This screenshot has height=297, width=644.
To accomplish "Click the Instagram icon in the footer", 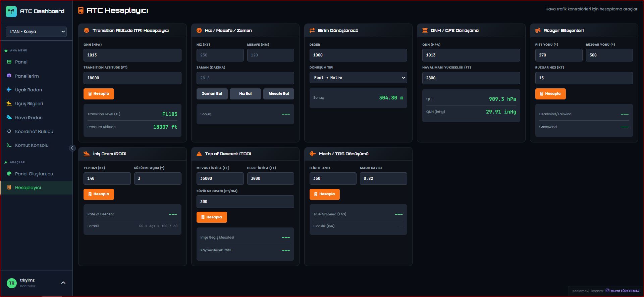I will point(607,291).
